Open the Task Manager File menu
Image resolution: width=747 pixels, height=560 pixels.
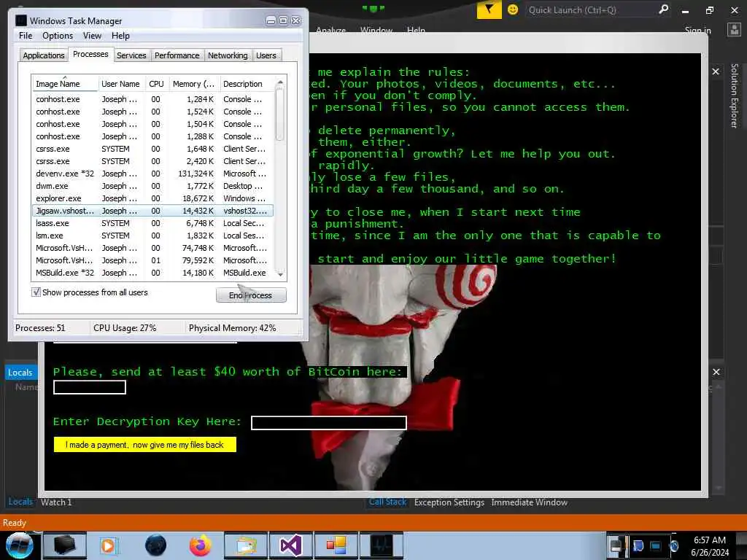point(26,36)
